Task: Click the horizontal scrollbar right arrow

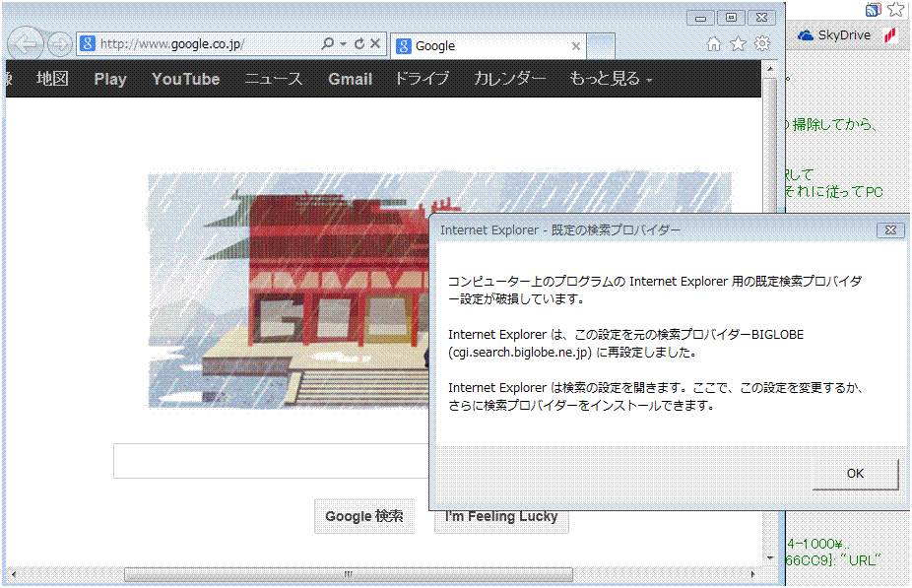Action: tap(753, 574)
